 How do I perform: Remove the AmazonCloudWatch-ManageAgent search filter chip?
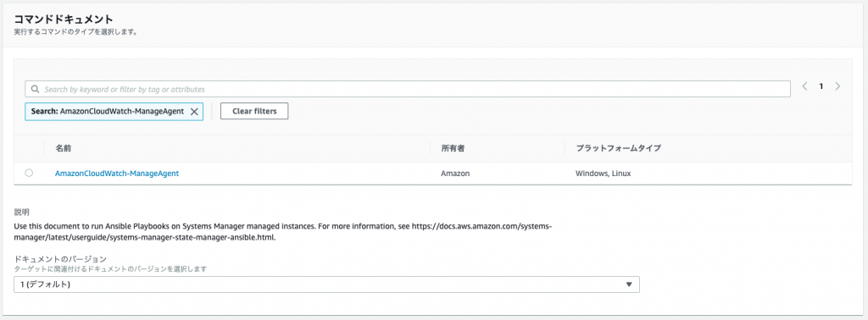194,111
